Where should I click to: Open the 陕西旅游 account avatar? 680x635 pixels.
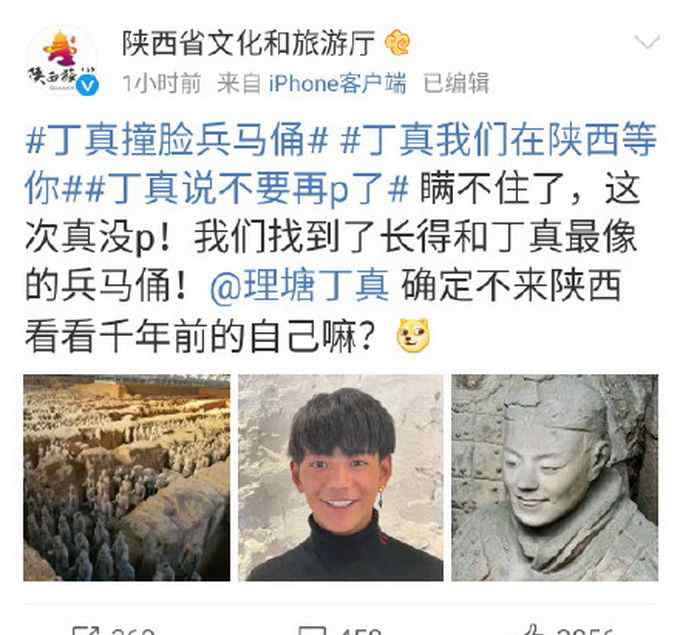(x=62, y=61)
